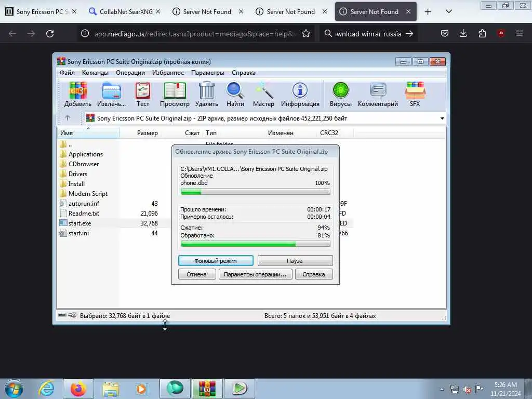Open Параметры операции… button
This screenshot has height=399, width=532.
pyautogui.click(x=255, y=274)
